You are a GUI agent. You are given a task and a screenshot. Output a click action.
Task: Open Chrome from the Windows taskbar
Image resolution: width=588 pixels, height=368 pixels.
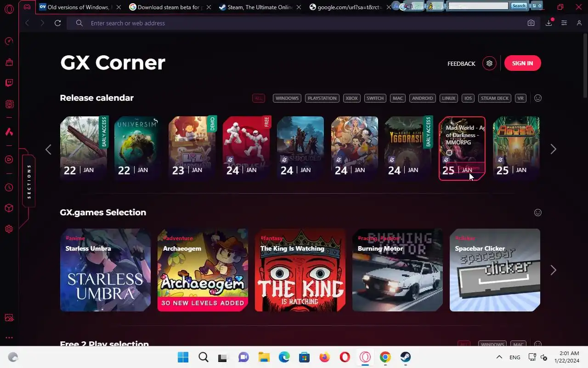(x=385, y=357)
